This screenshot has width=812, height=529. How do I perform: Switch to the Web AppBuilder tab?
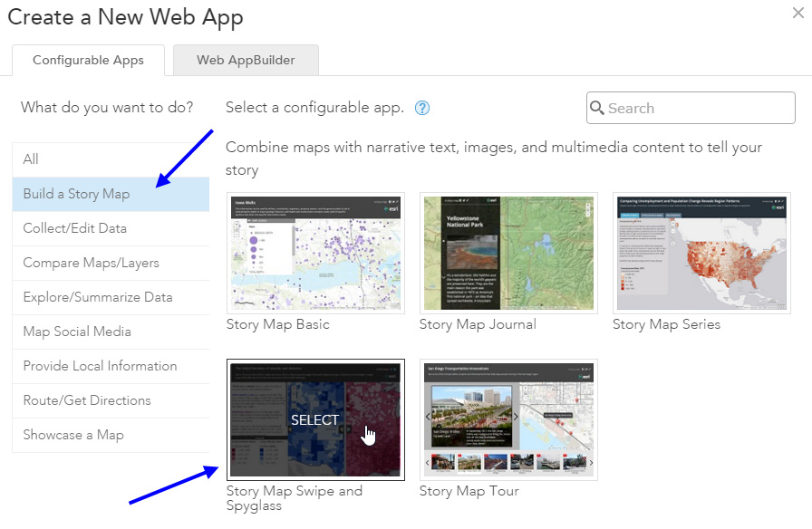tap(246, 61)
